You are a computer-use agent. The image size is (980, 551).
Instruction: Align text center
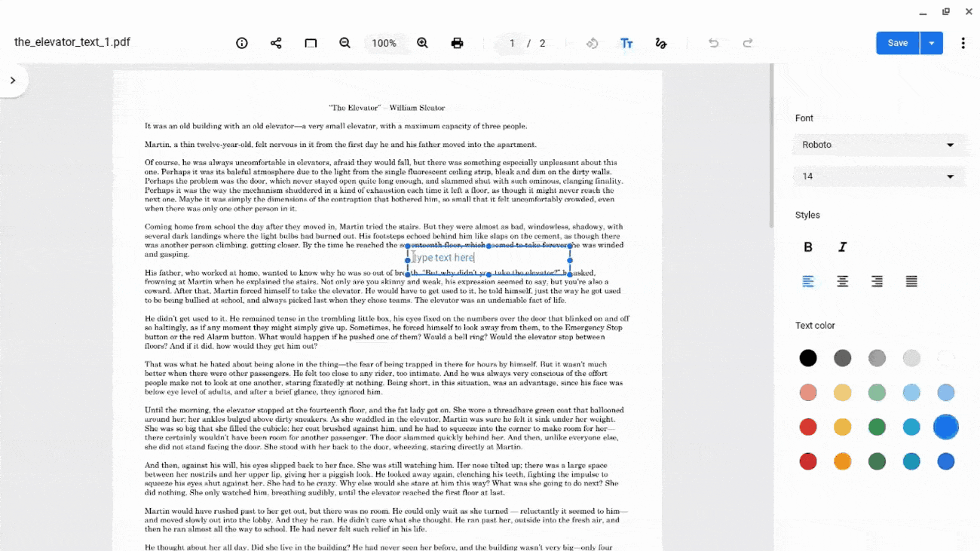pos(843,281)
